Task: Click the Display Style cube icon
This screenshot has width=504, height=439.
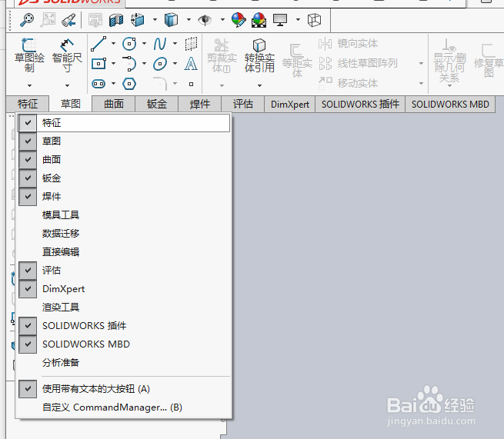Action: point(171,19)
